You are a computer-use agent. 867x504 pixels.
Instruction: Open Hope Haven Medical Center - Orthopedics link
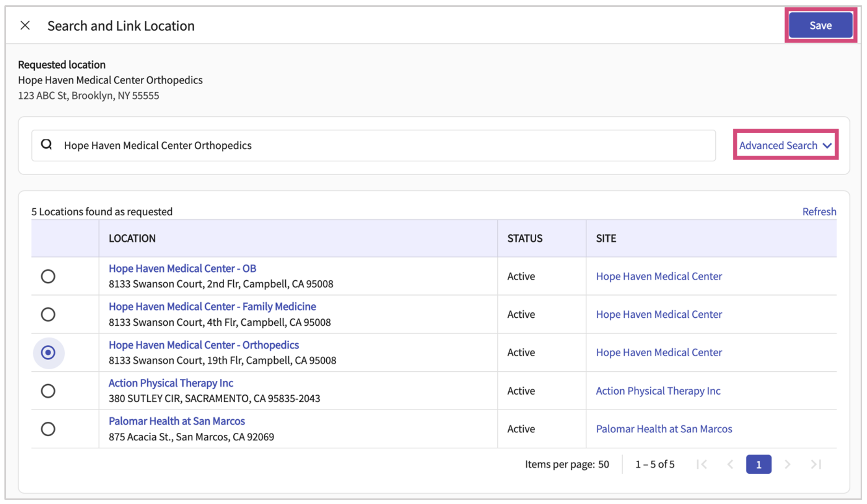tap(204, 345)
